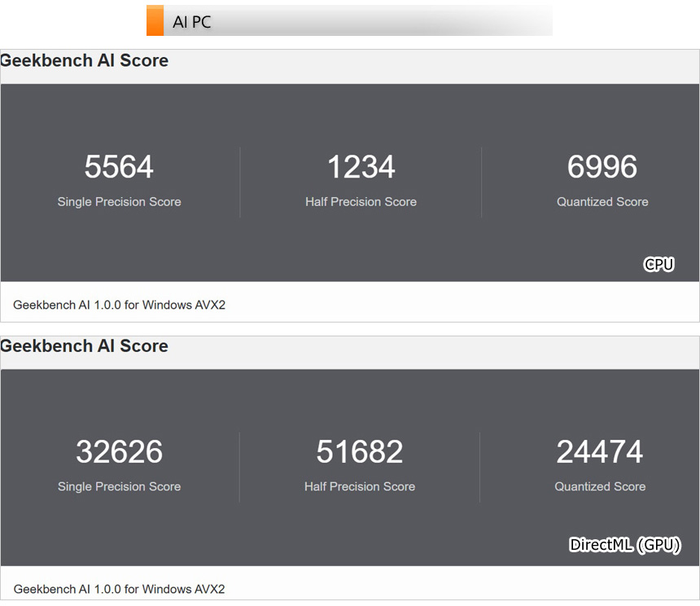
Task: Click the 32626 single precision value
Action: pos(119,452)
